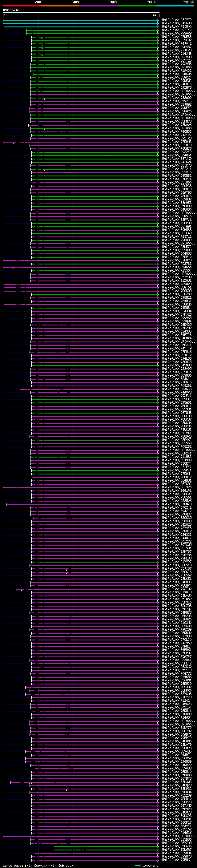Viewport: 197px width, 868px height.
Task: Click label UniRef100_A8WCU8
Action: (x=177, y=416)
